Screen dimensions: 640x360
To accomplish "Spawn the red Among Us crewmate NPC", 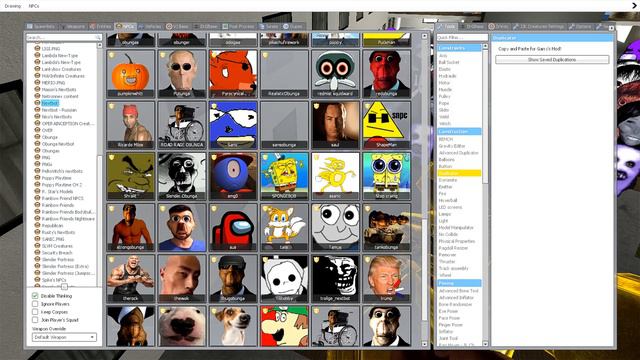I will (x=233, y=227).
